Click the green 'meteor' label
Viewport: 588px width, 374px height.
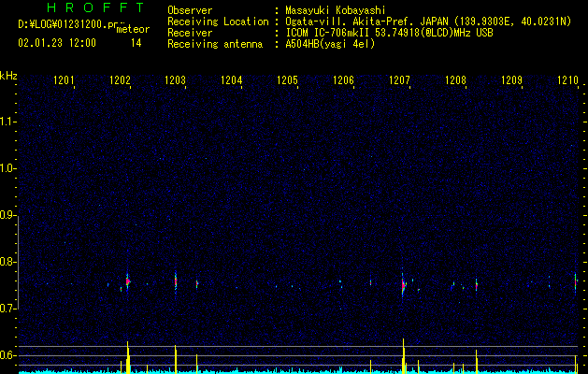click(x=133, y=29)
